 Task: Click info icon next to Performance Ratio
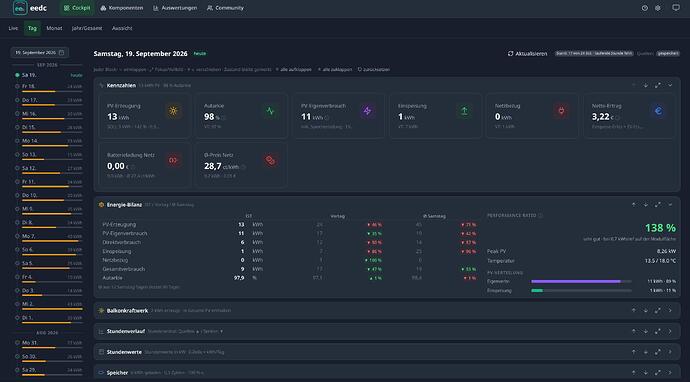point(540,216)
